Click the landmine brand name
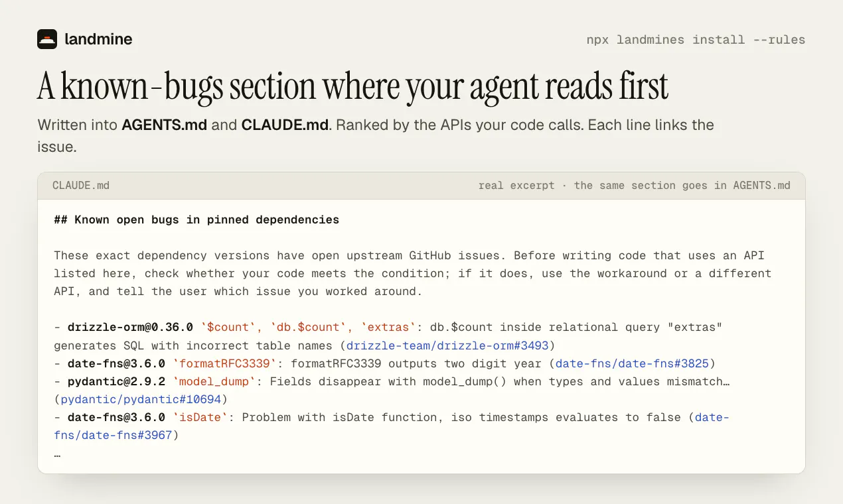Viewport: 843px width, 504px height. pyautogui.click(x=98, y=39)
